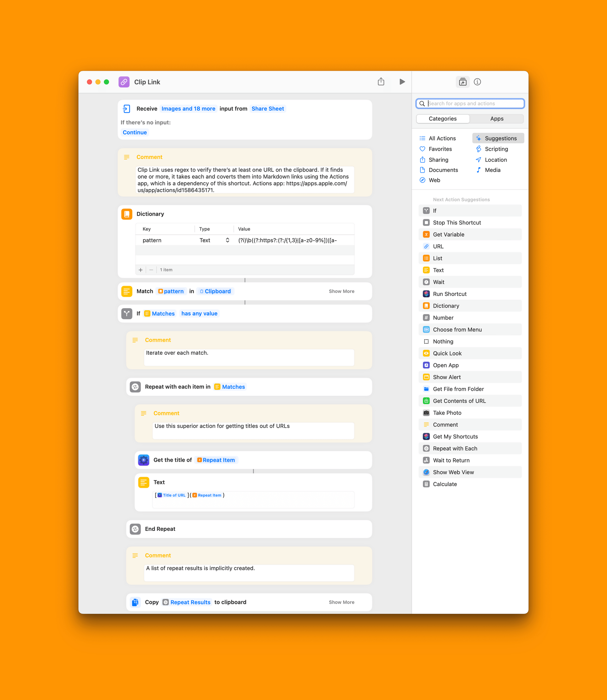The image size is (607, 700).
Task: Add a dictionary item with plus button
Action: point(140,270)
